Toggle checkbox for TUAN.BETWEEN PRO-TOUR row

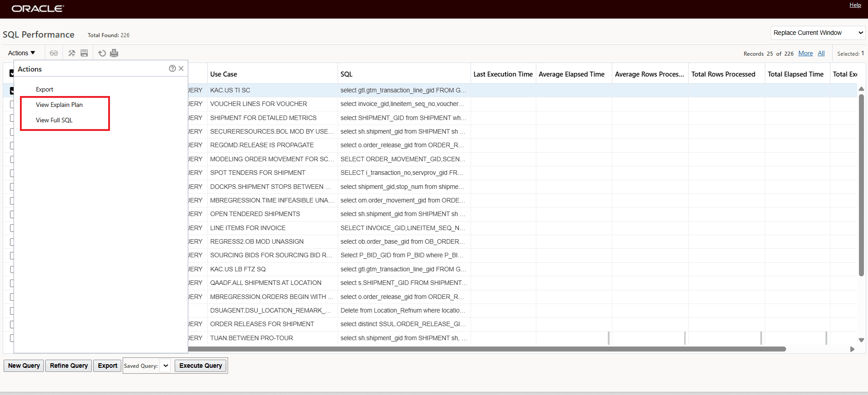coord(12,338)
